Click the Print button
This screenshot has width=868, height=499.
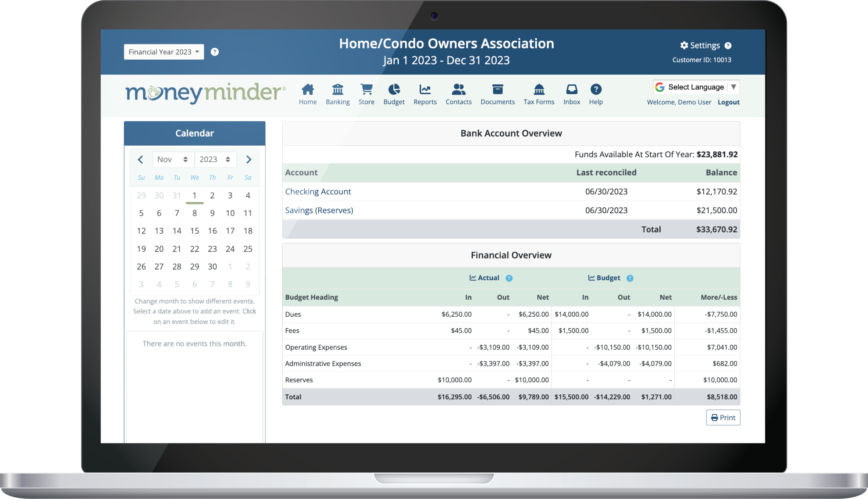coord(723,417)
